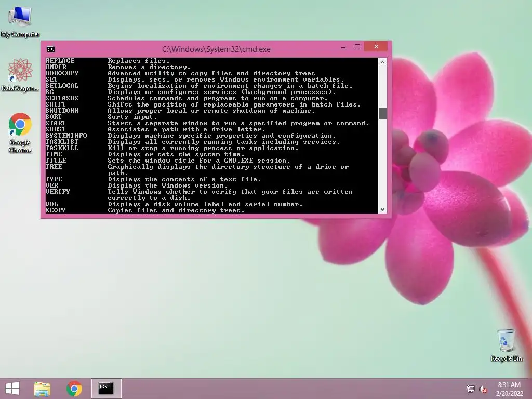
Task: Close the cmd.exe window
Action: point(376,46)
